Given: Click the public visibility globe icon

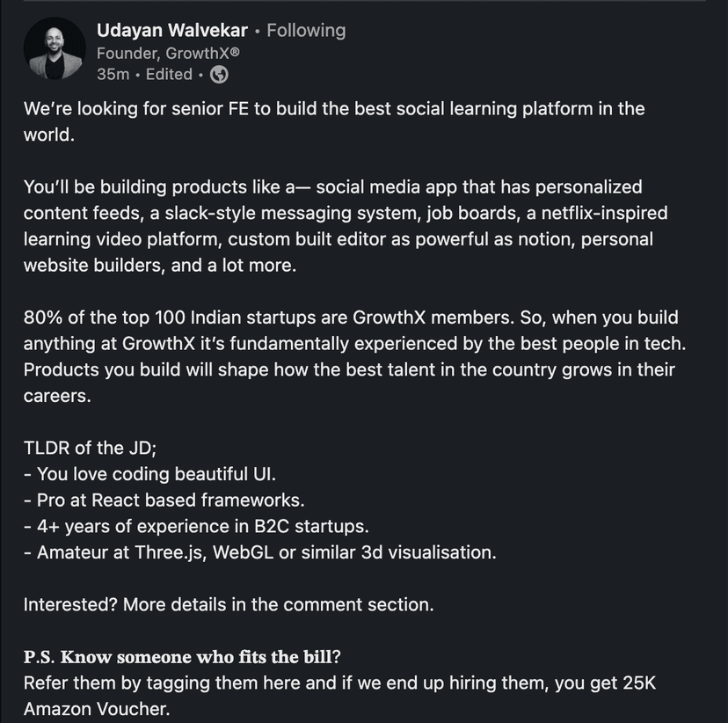Looking at the screenshot, I should tap(220, 75).
